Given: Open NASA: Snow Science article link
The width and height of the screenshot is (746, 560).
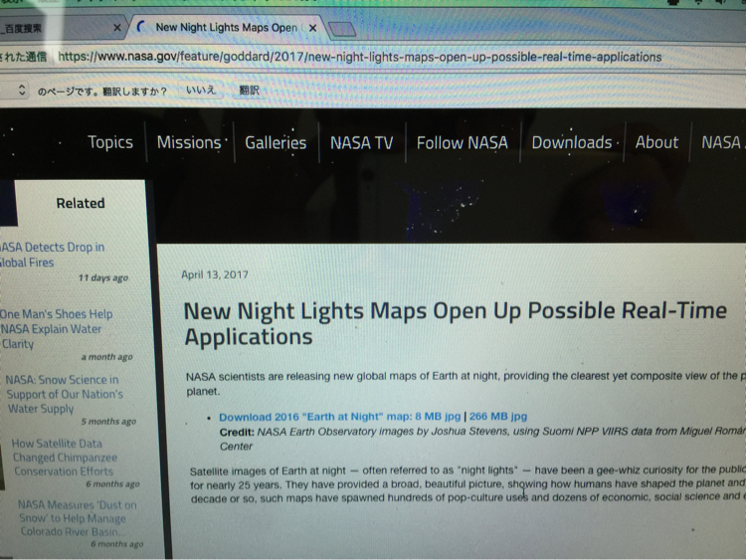Looking at the screenshot, I should [65, 394].
